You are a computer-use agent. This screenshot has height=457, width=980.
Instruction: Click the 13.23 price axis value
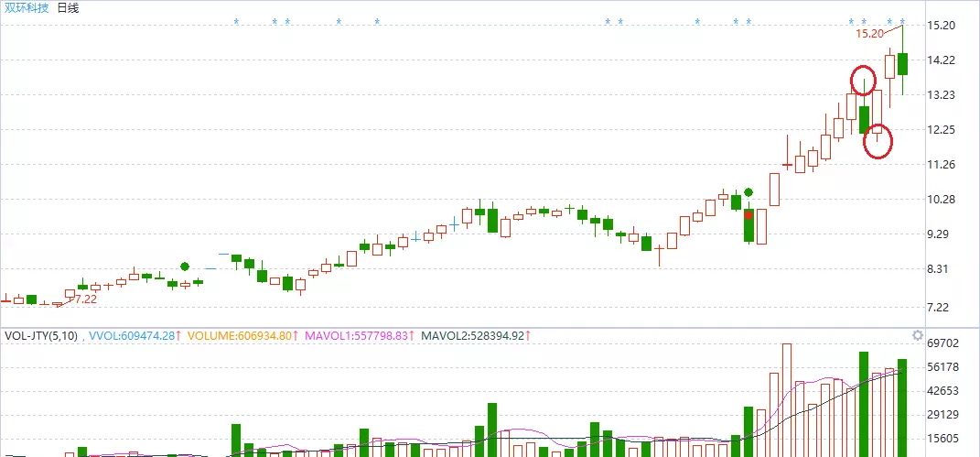[x=942, y=95]
